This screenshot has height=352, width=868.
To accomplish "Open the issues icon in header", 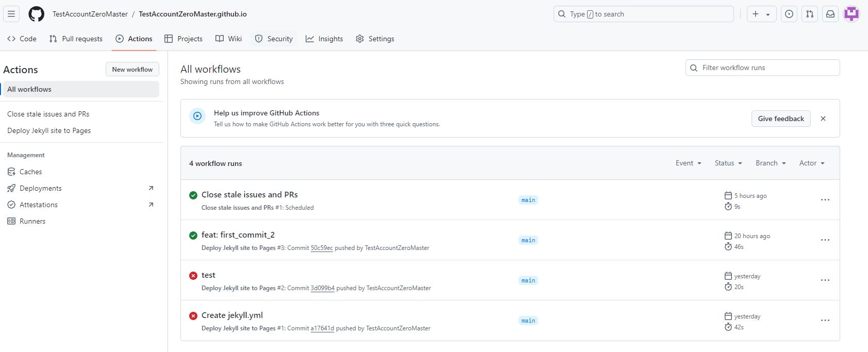I will pos(789,14).
